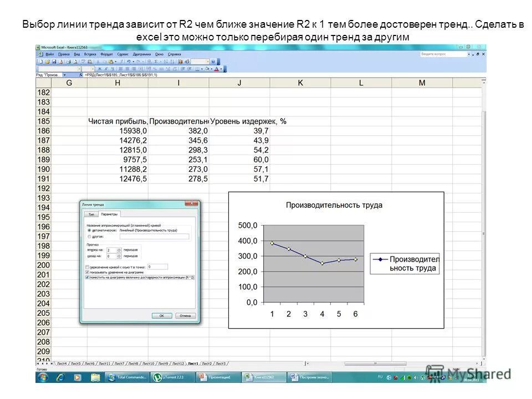
Task: Select column header K
Action: pyautogui.click(x=300, y=83)
